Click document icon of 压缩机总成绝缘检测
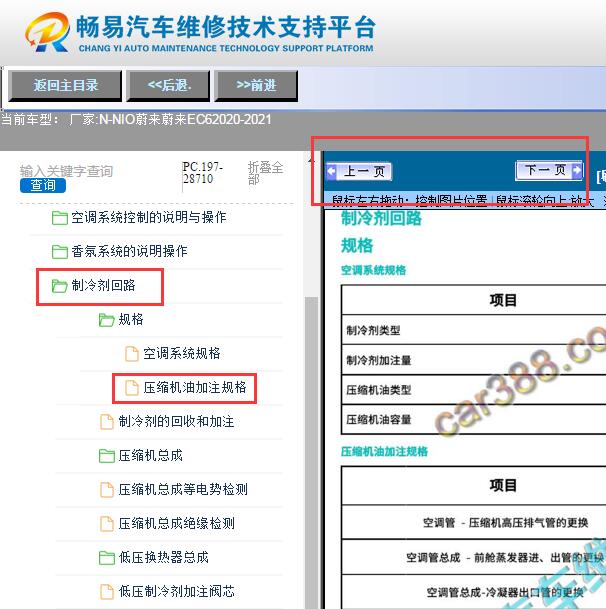Image resolution: width=606 pixels, height=609 pixels. (x=107, y=524)
